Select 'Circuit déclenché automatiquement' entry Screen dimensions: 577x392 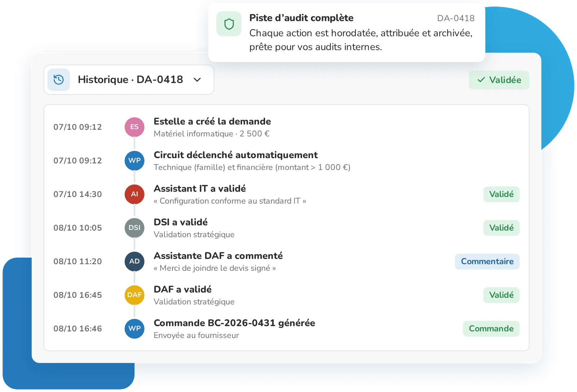(x=235, y=155)
